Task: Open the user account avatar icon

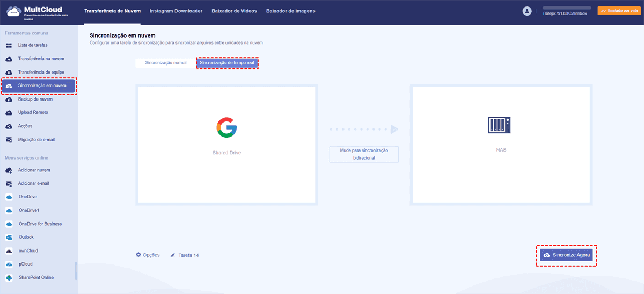Action: pyautogui.click(x=527, y=11)
